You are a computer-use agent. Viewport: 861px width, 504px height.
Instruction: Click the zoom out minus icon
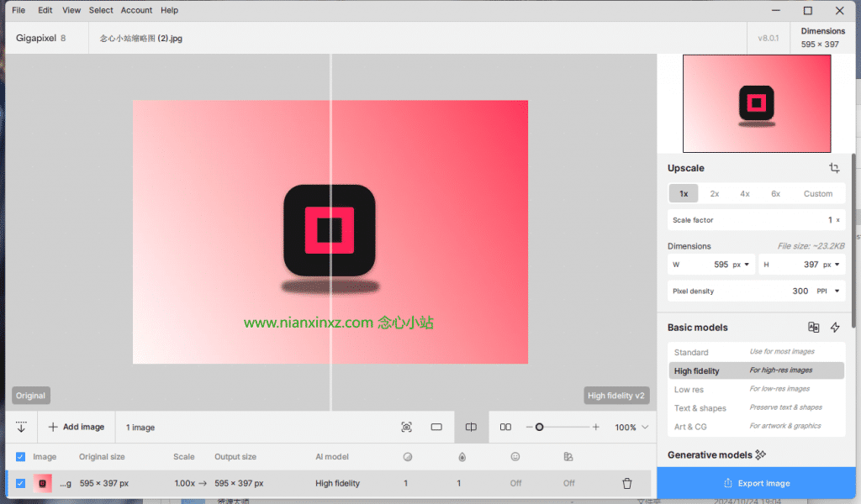click(x=529, y=428)
